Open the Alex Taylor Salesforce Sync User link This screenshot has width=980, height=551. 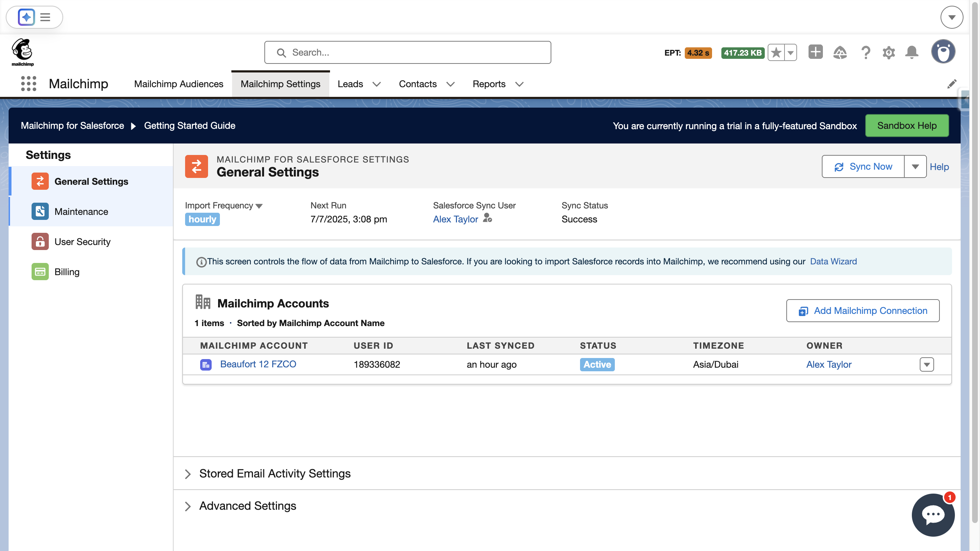pyautogui.click(x=455, y=219)
